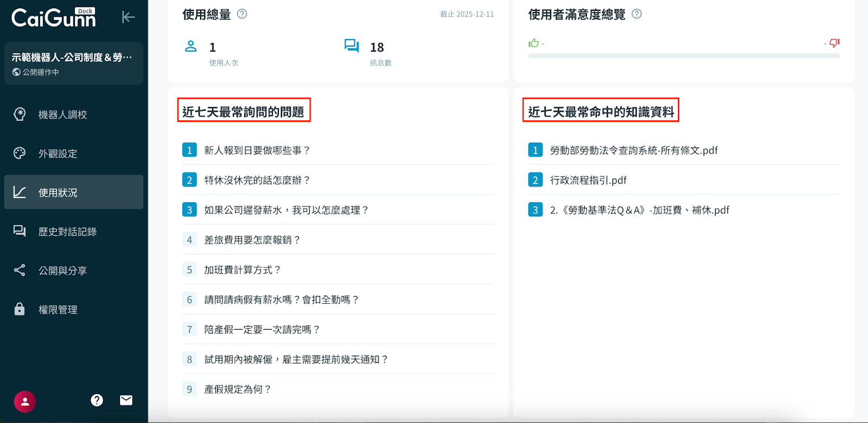
Task: Select 使用狀況 in the sidebar
Action: [58, 193]
